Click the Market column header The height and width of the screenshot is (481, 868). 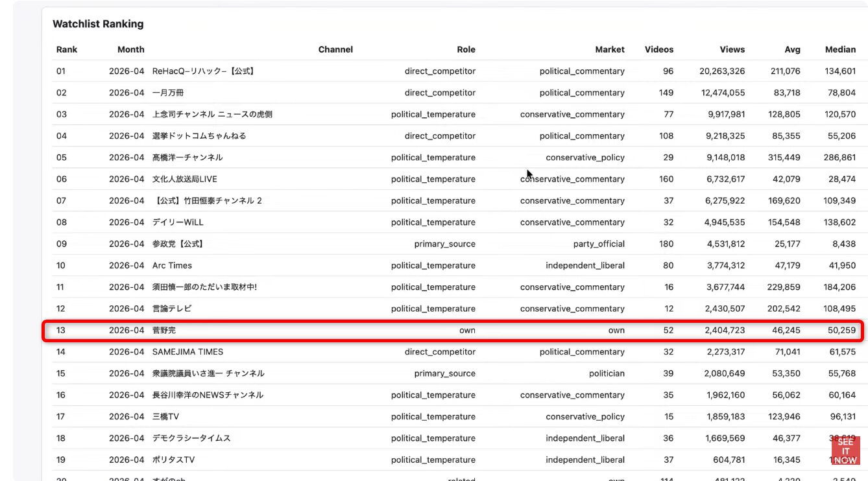tap(610, 49)
